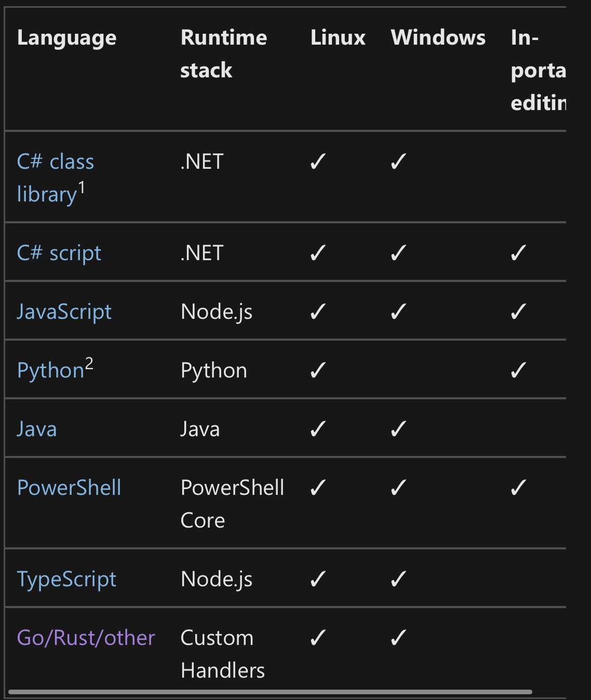
Task: Open the PowerShell link in Language column
Action: pyautogui.click(x=69, y=488)
